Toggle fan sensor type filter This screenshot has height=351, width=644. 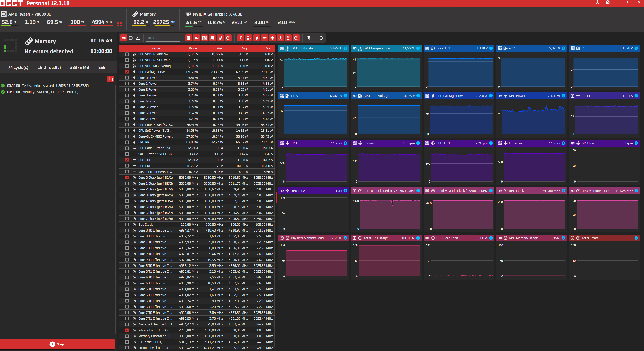point(273,38)
